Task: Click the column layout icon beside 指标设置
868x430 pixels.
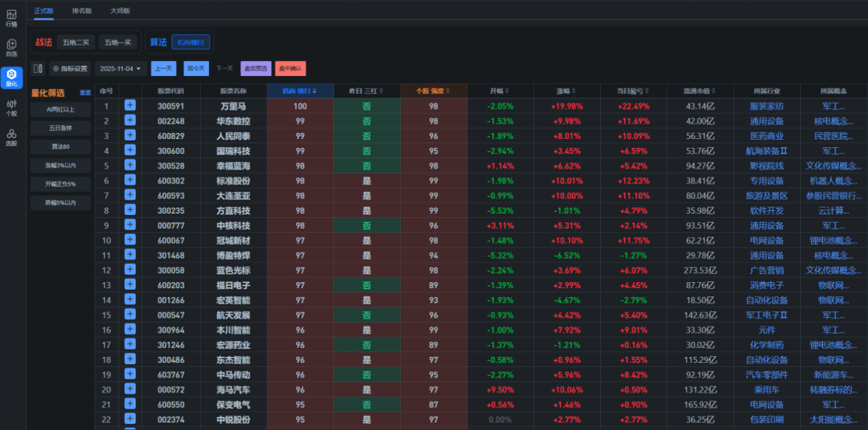Action: [x=38, y=69]
